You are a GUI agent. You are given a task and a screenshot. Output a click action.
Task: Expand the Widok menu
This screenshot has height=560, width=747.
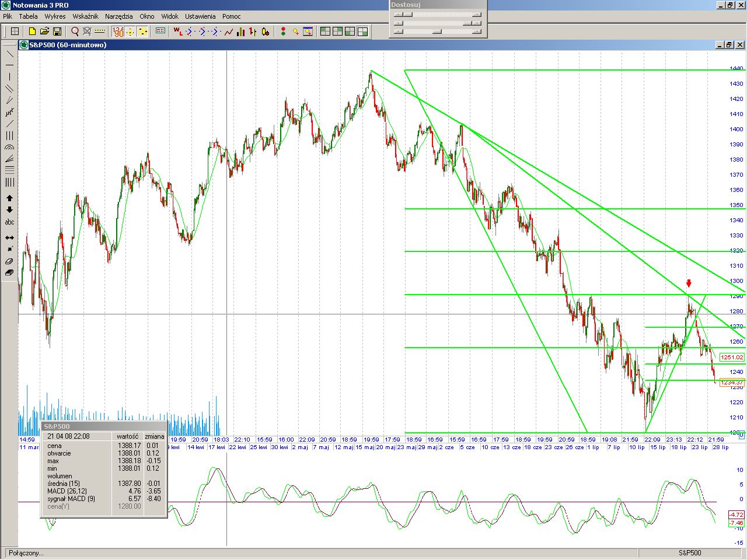point(170,16)
